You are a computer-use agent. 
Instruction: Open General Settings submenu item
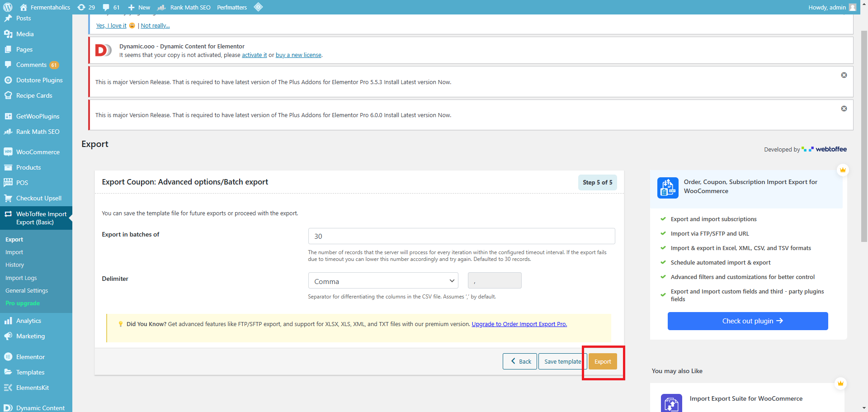point(27,291)
